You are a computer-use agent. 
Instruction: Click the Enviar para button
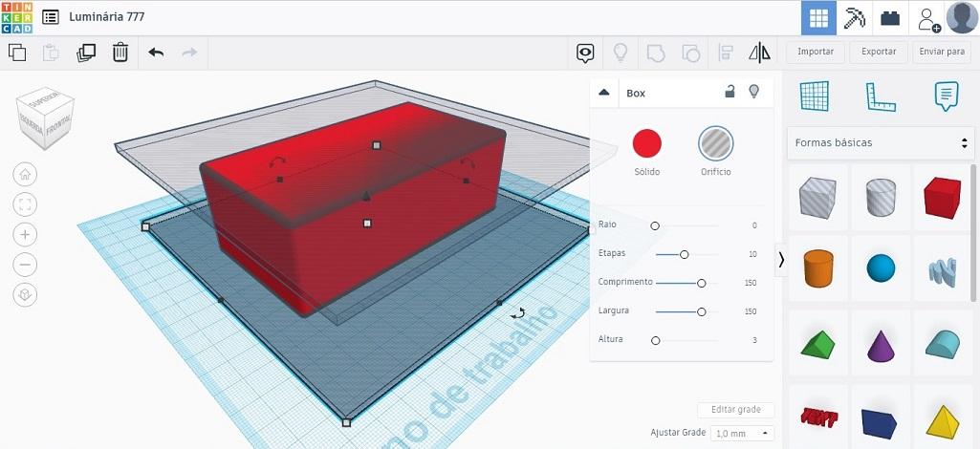tap(942, 52)
